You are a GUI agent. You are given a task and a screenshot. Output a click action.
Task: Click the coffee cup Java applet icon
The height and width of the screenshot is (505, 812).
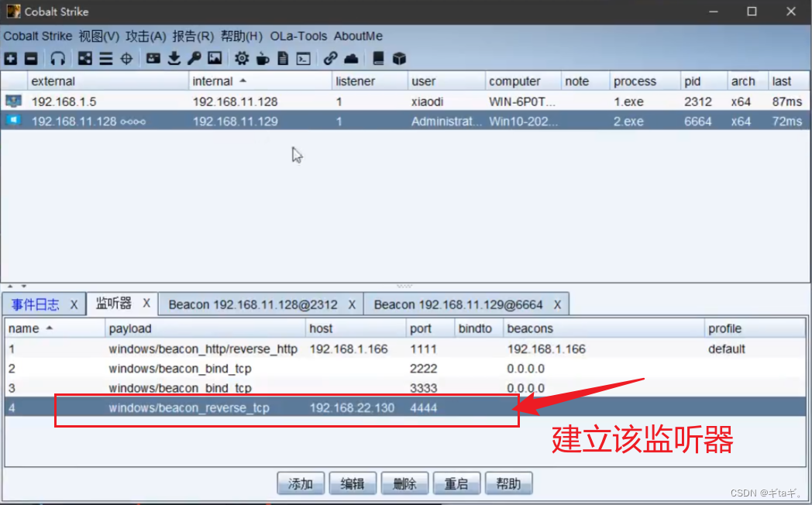(x=263, y=58)
